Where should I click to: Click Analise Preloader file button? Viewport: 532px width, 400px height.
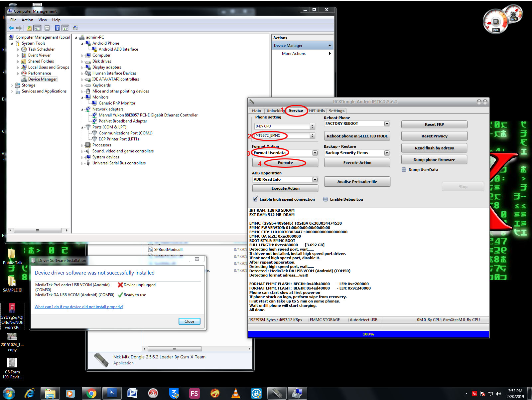coord(357,182)
